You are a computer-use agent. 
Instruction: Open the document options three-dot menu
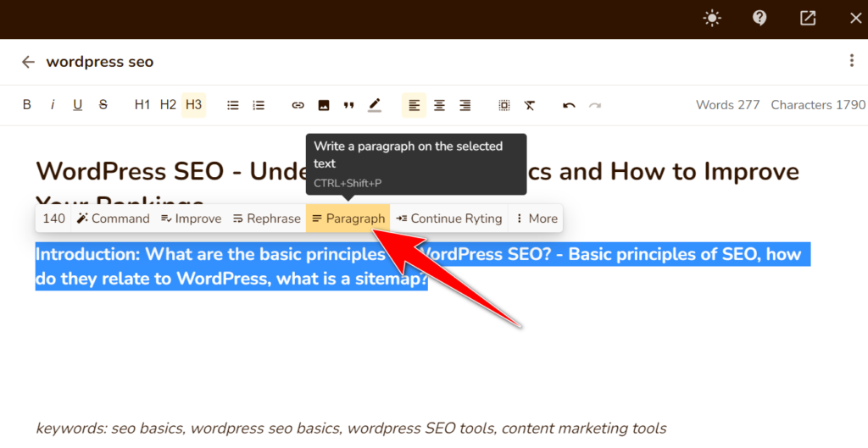[851, 60]
